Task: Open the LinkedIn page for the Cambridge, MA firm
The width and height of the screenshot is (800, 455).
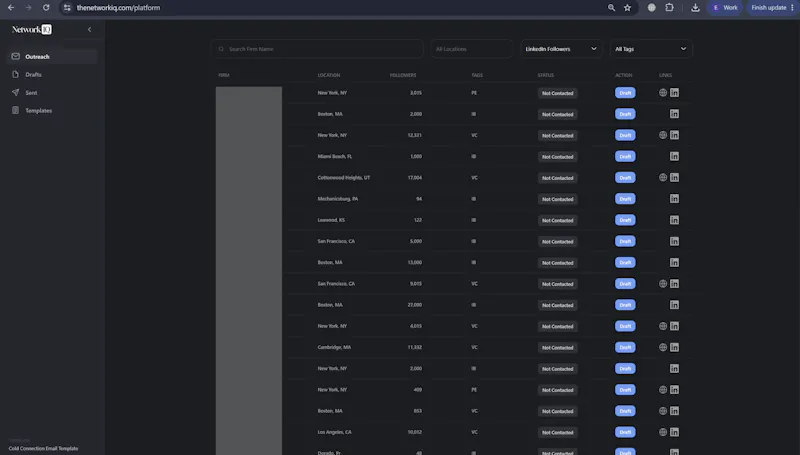Action: tap(674, 347)
